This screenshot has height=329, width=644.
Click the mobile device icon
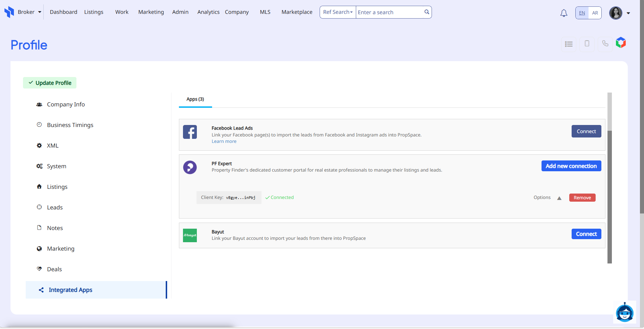(x=587, y=44)
